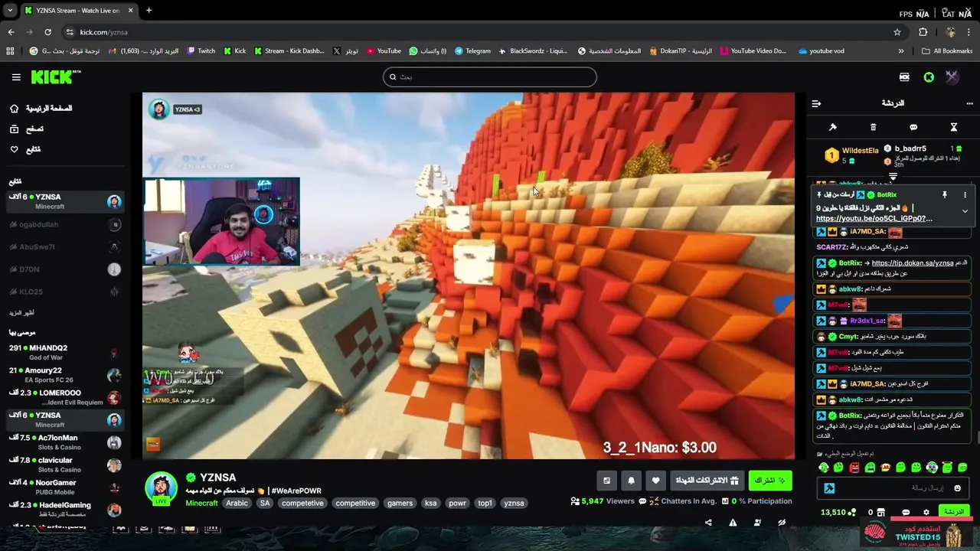Image resolution: width=980 pixels, height=551 pixels.
Task: Open MHANDQ2 God of War channel
Action: (65, 353)
